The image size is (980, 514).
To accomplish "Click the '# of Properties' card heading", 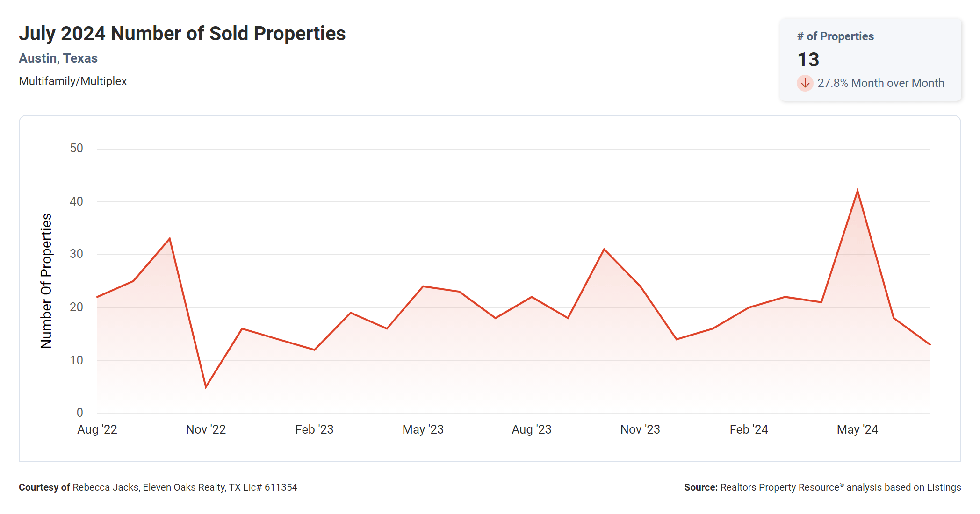I will pos(835,36).
